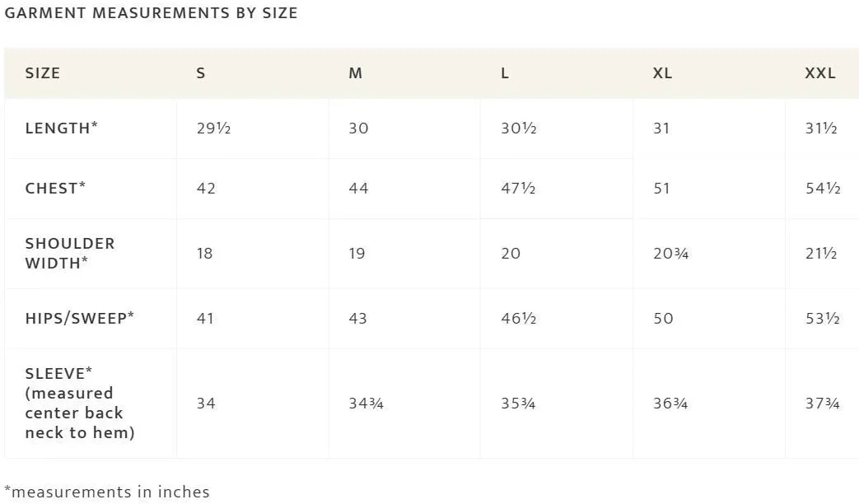Screen dimensions: 859x504
Task: Click the measurements in inches footnote
Action: 107,492
